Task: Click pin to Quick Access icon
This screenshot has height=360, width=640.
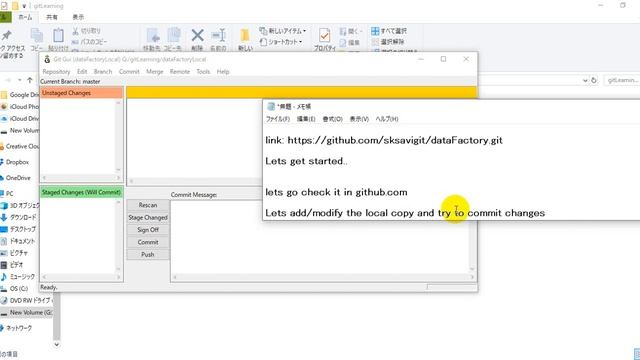Action: [x=6, y=36]
